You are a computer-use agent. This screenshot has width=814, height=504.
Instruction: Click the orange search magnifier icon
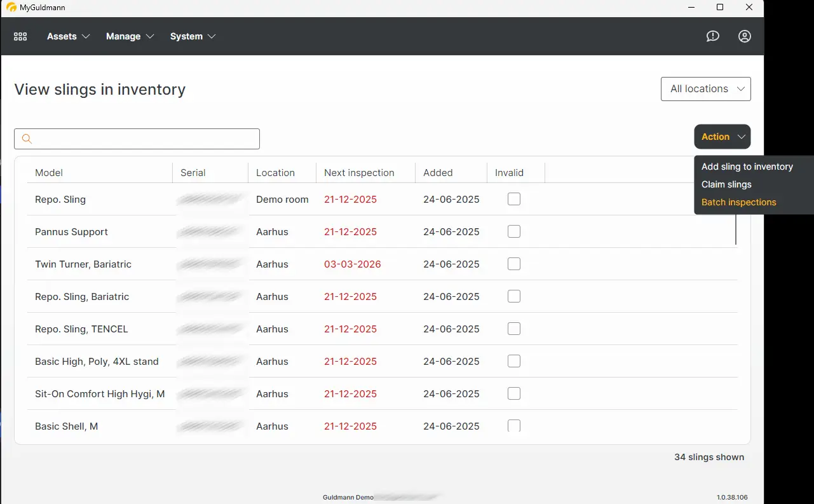[x=26, y=138]
